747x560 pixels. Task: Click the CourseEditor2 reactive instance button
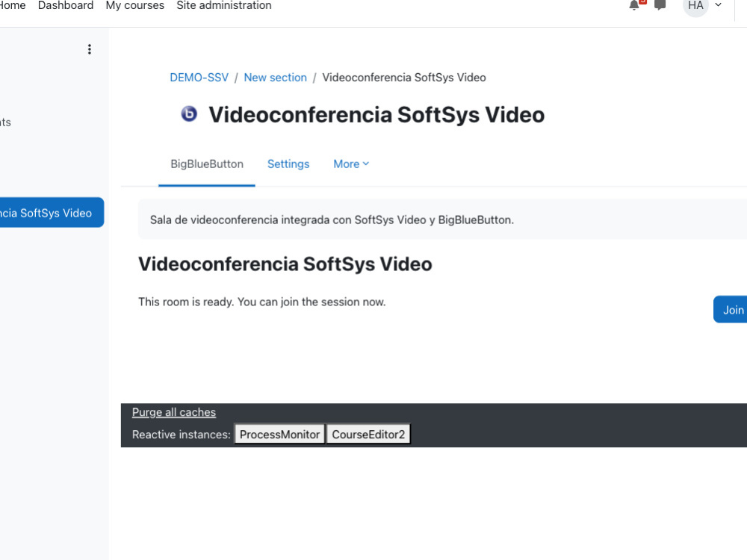click(368, 435)
